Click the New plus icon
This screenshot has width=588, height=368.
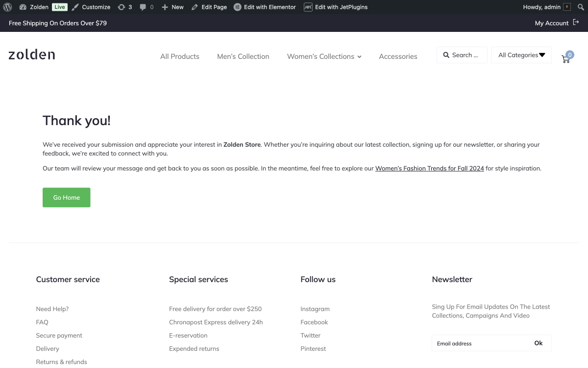(166, 7)
